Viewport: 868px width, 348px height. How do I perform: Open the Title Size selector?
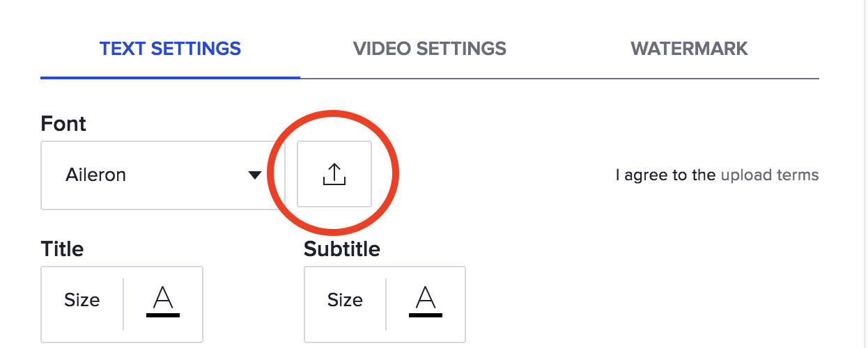pos(82,300)
